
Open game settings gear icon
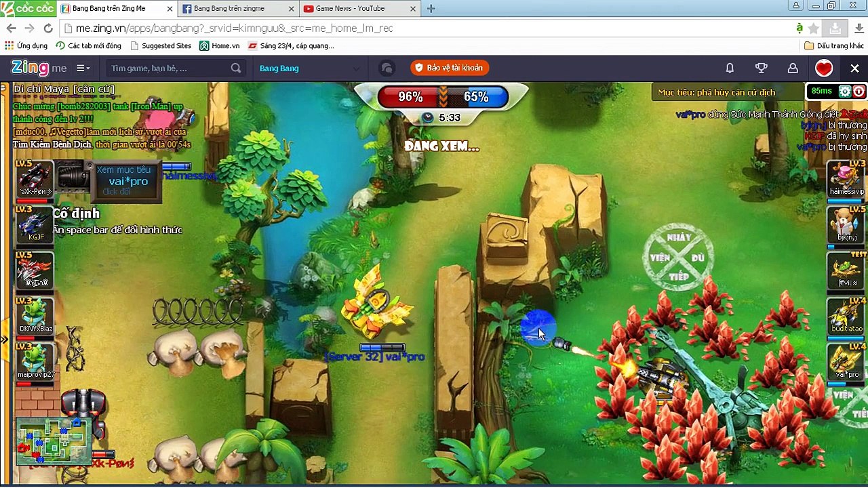[845, 91]
